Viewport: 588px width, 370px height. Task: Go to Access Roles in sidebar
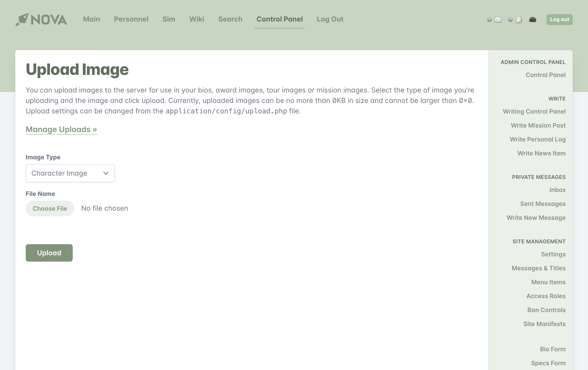tap(546, 296)
